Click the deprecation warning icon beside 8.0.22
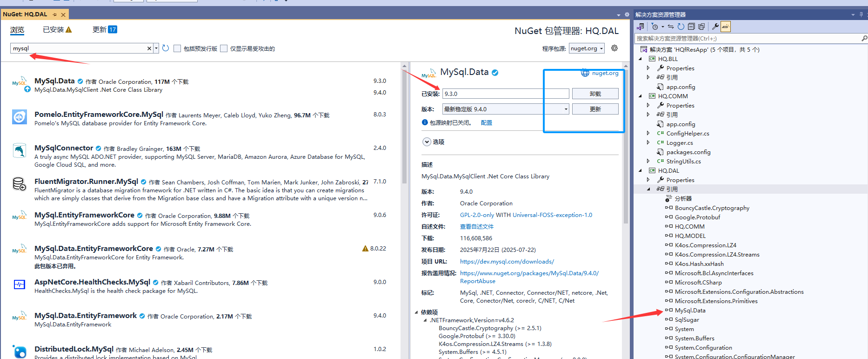 365,248
